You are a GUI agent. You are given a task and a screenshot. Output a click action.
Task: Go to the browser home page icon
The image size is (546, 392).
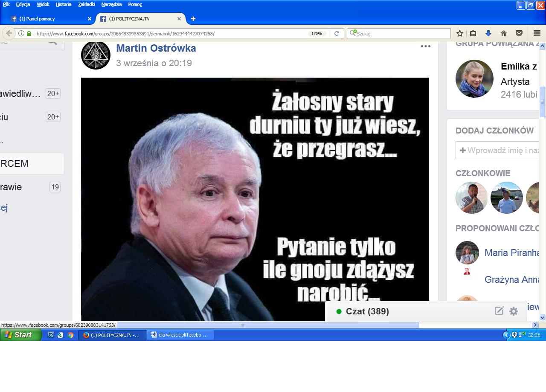(x=504, y=33)
